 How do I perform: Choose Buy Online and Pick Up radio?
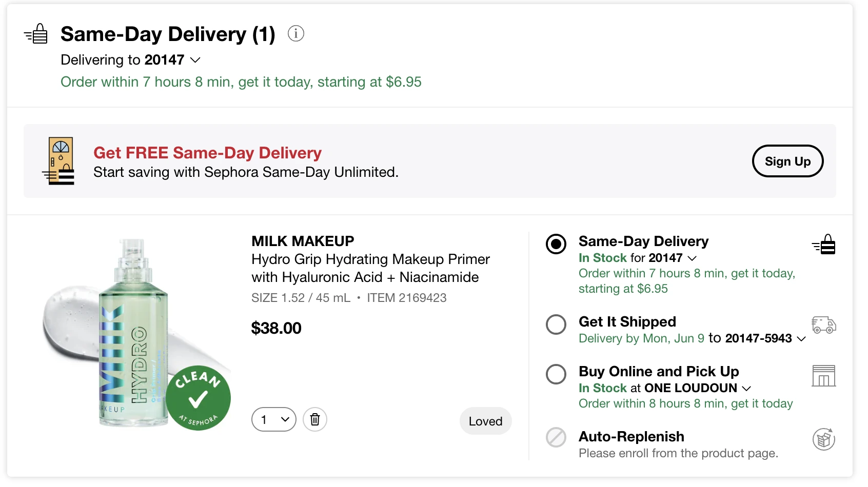556,374
